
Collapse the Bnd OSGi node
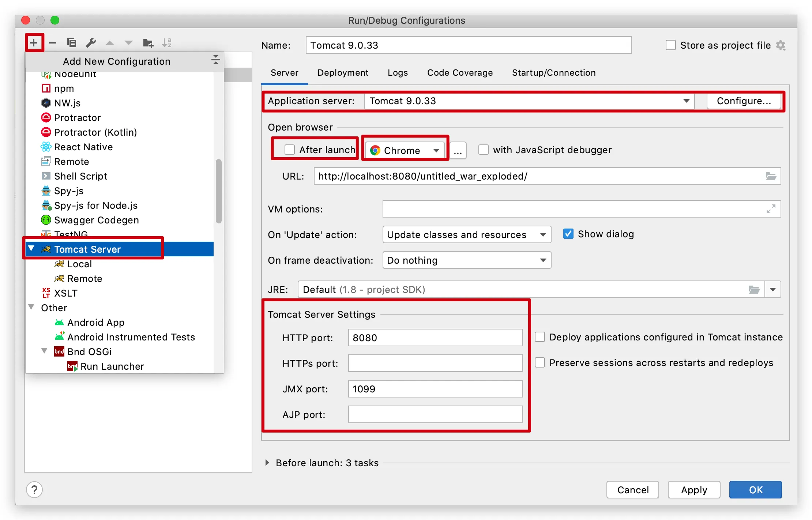45,351
